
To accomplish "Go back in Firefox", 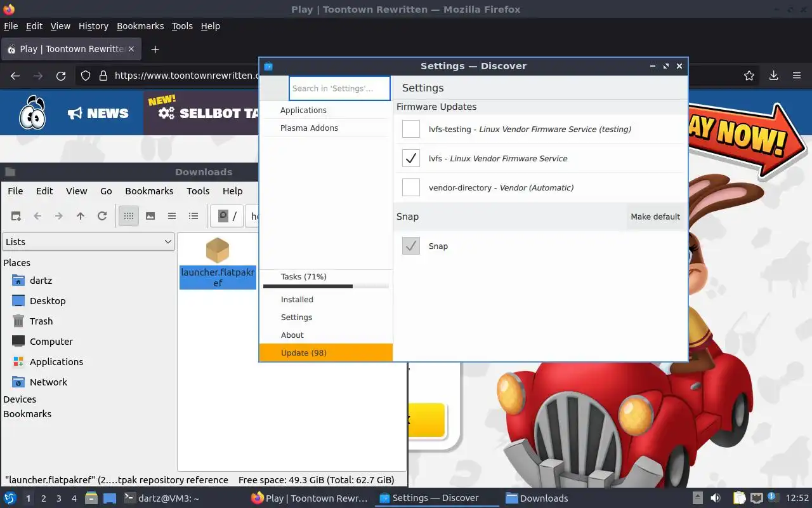I will pyautogui.click(x=15, y=76).
